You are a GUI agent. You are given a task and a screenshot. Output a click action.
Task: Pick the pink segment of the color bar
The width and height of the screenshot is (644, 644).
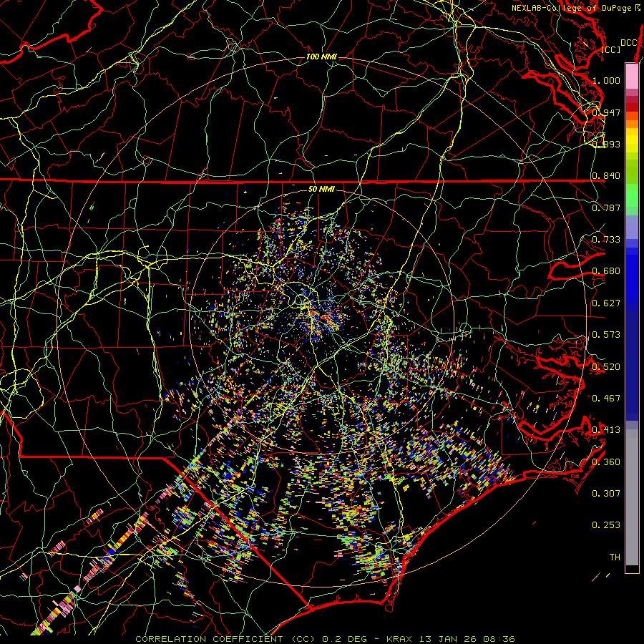click(632, 76)
